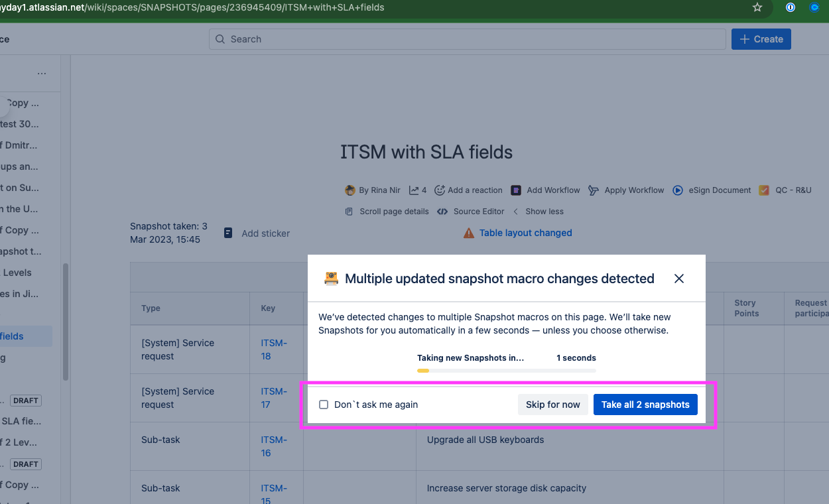
Task: Click Rina Nir's author avatar
Action: pos(350,190)
